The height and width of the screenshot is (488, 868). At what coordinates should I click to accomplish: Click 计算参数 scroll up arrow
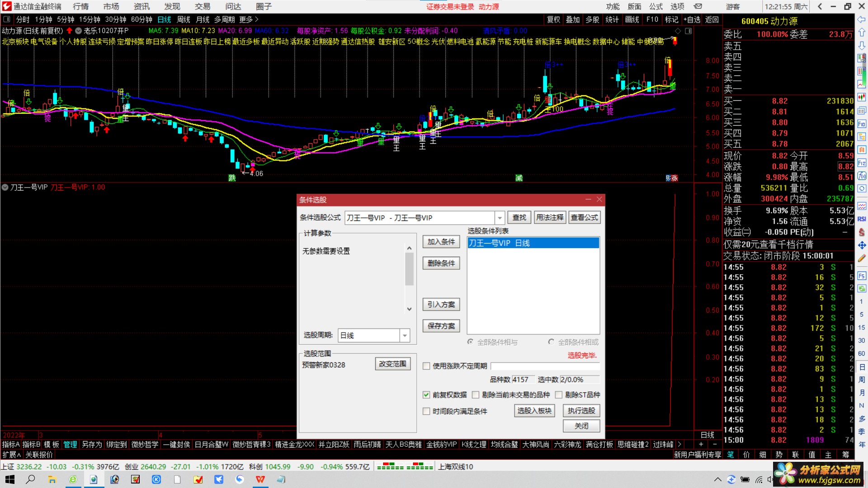(x=409, y=248)
